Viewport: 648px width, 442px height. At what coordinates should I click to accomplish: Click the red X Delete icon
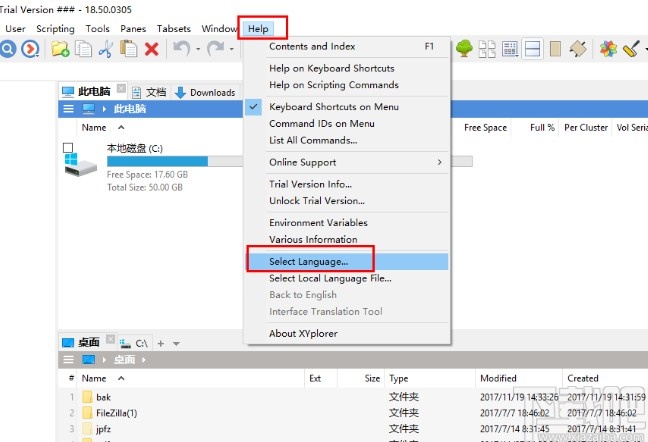(152, 49)
